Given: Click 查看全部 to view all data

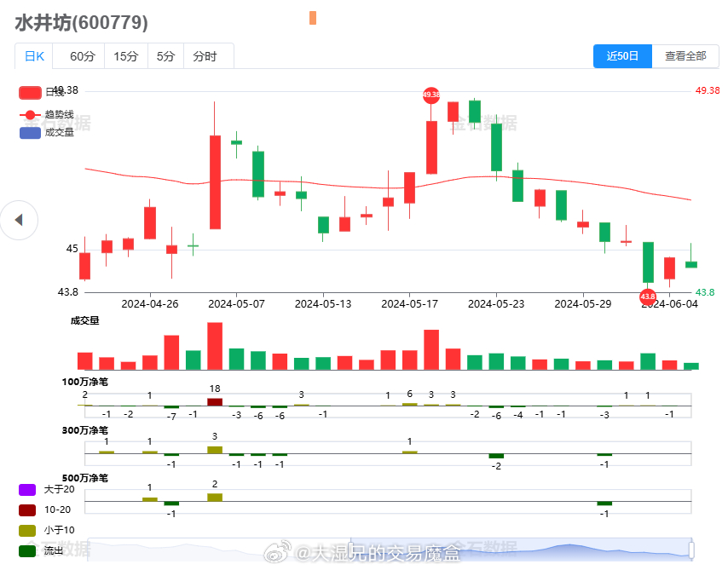Looking at the screenshot, I should [685, 56].
